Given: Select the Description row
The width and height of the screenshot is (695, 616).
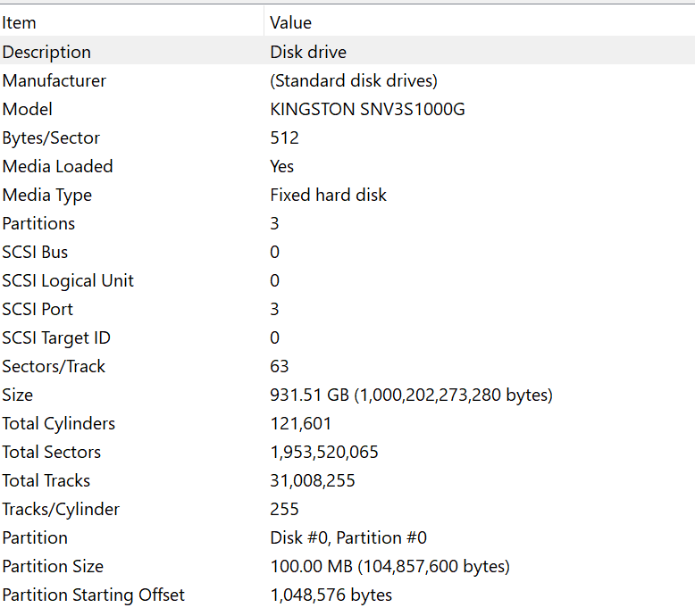Looking at the screenshot, I should click(x=46, y=52).
